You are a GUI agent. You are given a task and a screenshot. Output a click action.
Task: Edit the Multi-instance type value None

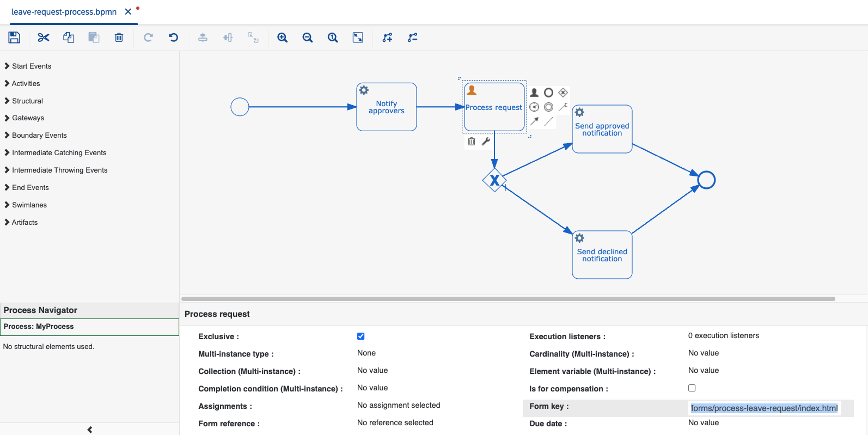click(x=366, y=353)
